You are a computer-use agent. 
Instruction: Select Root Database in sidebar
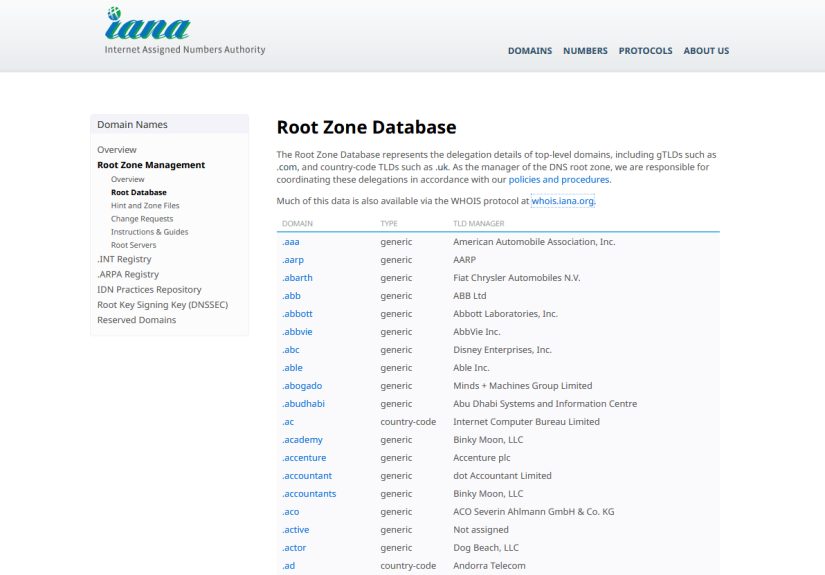[138, 193]
